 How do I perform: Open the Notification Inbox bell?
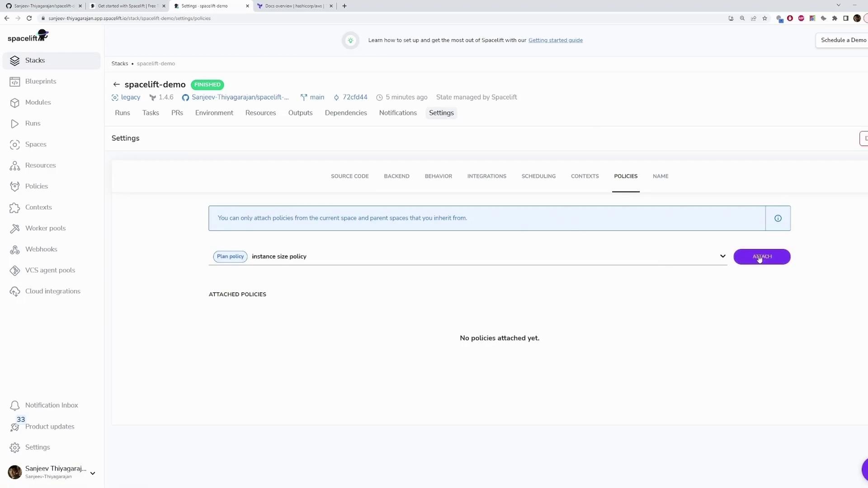click(15, 406)
